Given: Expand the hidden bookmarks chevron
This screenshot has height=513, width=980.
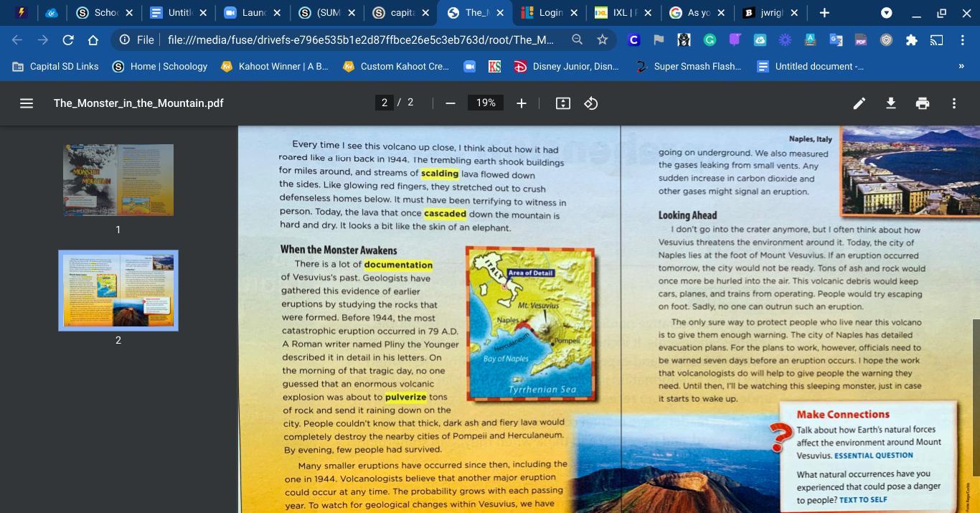Looking at the screenshot, I should [x=961, y=66].
